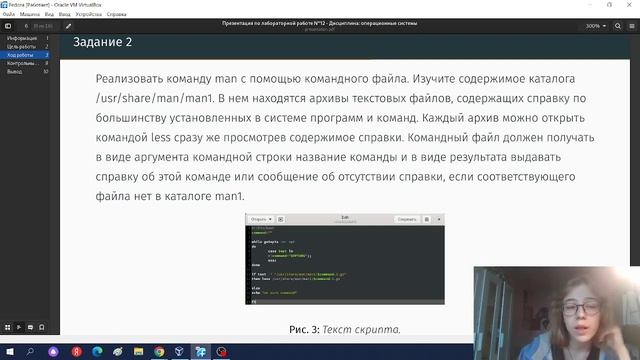This screenshot has height=360, width=640.
Task: Switch sidebar to annotations view
Action: tap(30, 327)
